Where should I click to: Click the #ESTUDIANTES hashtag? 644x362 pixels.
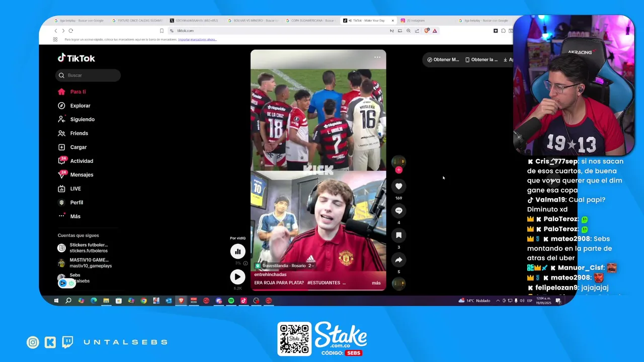pos(324,283)
